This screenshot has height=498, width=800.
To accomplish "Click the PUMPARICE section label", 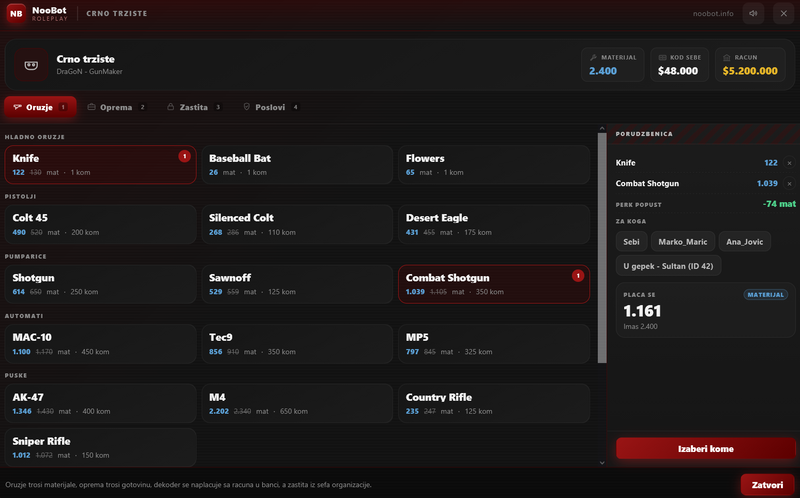I will (x=26, y=256).
